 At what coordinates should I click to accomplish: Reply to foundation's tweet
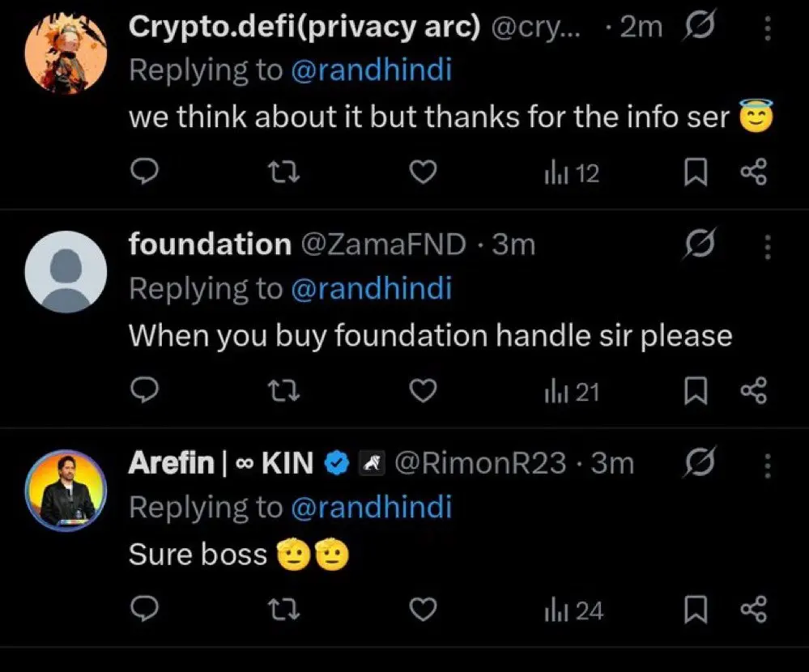(143, 391)
